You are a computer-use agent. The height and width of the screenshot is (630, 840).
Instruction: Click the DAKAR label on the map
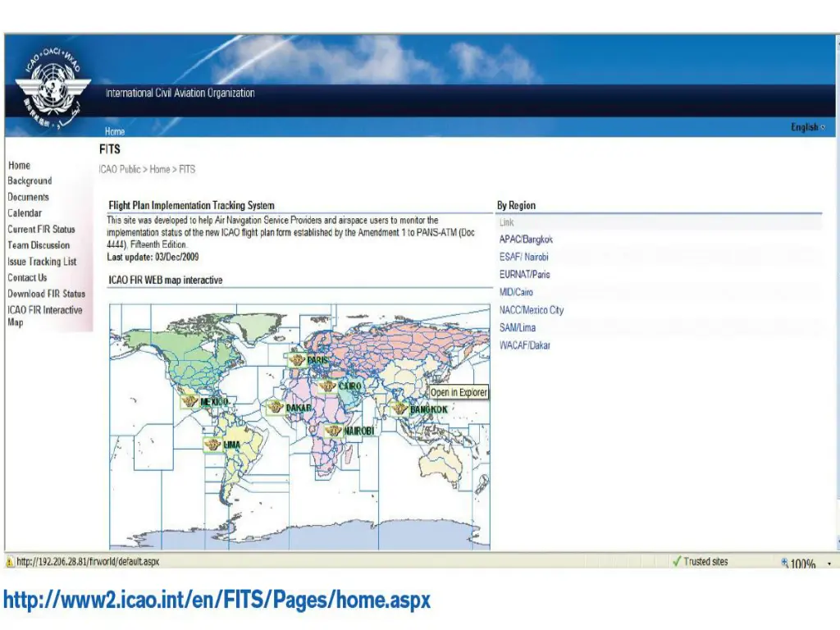click(299, 409)
